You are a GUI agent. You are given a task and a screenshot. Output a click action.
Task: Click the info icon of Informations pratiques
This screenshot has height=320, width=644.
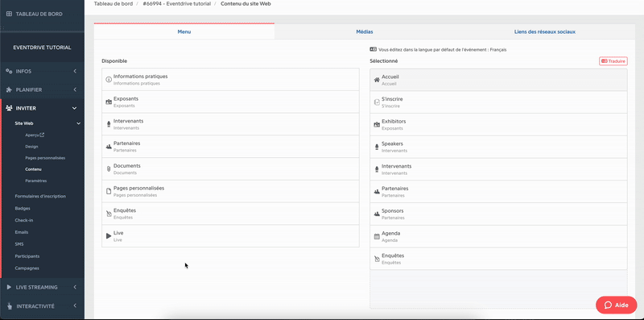point(109,80)
